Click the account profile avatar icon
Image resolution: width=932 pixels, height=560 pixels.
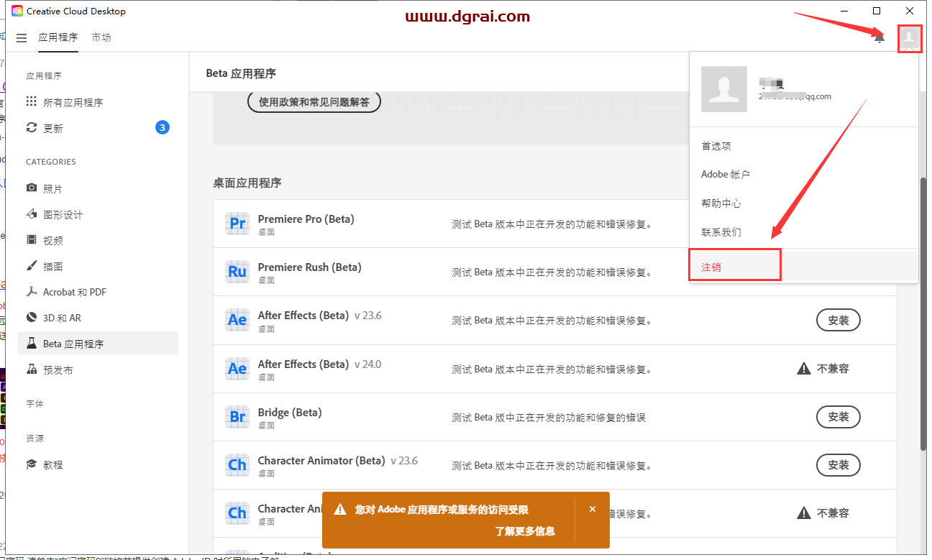[x=910, y=38]
